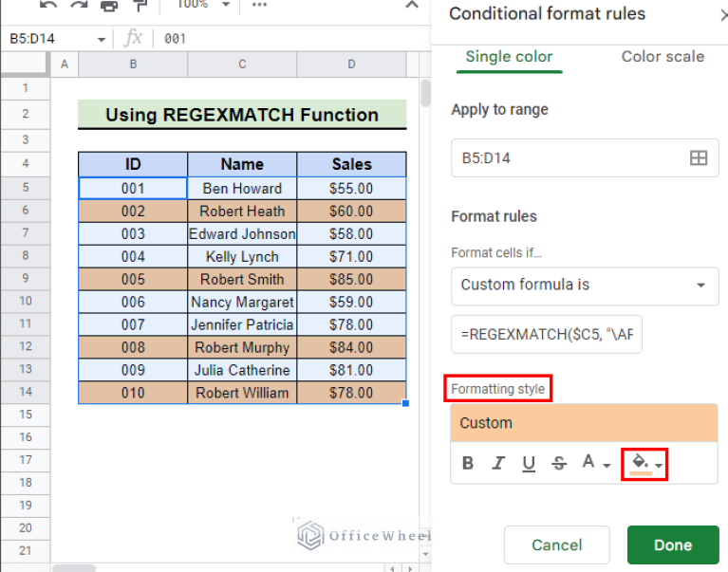Image resolution: width=728 pixels, height=572 pixels.
Task: Collapse the menus with the up chevron
Action: tap(412, 6)
